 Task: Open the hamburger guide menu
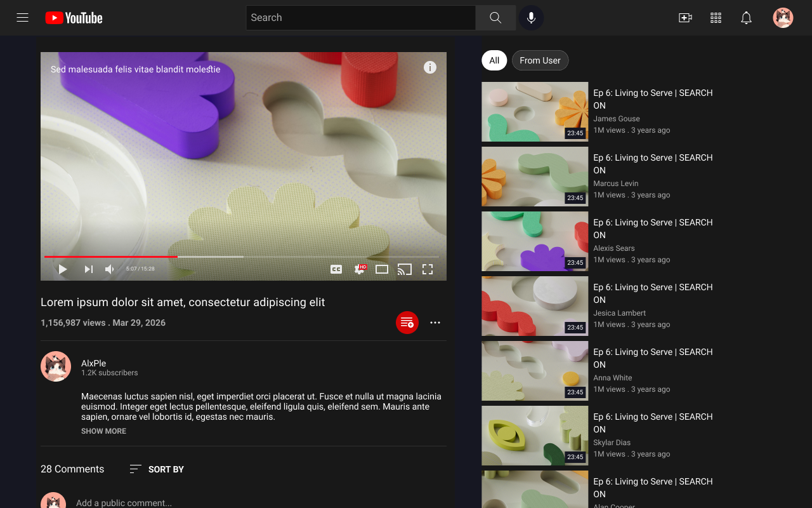23,18
